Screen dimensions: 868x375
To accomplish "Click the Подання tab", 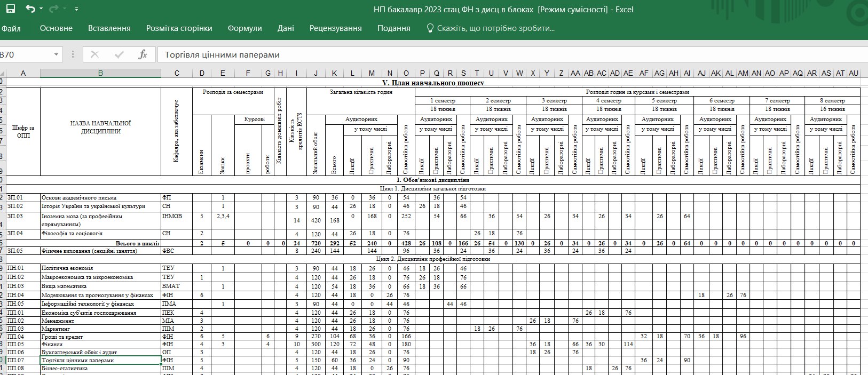I will [x=393, y=28].
